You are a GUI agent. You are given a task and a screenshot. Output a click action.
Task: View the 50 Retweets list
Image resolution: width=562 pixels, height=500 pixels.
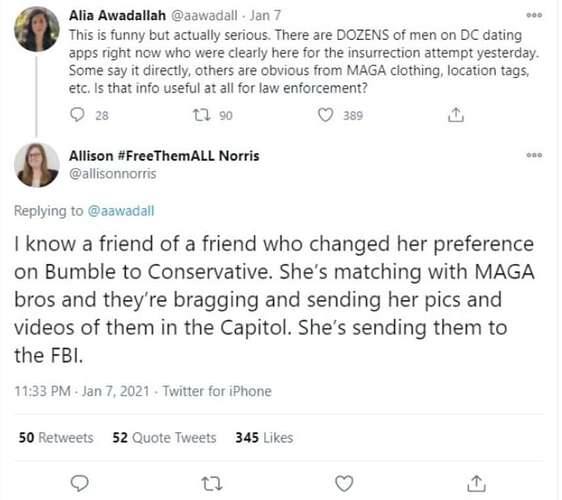pyautogui.click(x=56, y=438)
